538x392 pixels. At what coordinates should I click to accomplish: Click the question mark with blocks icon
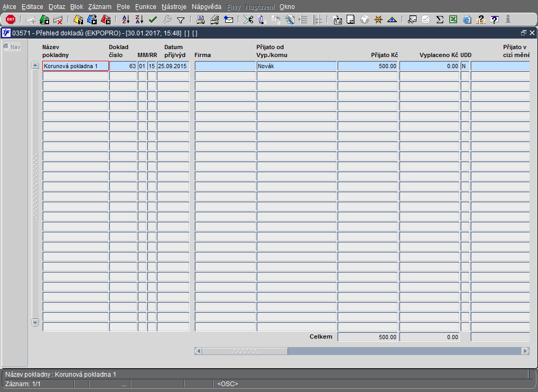(x=481, y=20)
